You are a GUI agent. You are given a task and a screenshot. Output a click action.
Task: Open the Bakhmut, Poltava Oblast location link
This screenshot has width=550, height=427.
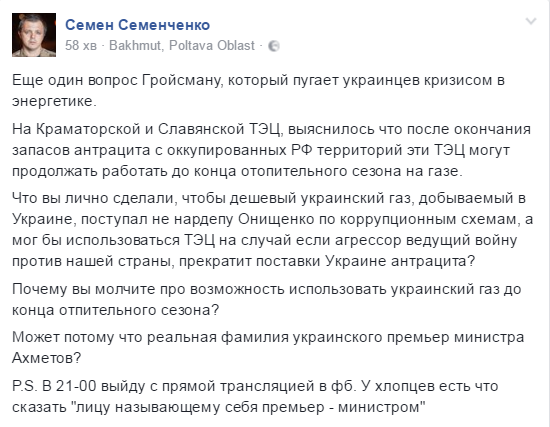(x=182, y=46)
